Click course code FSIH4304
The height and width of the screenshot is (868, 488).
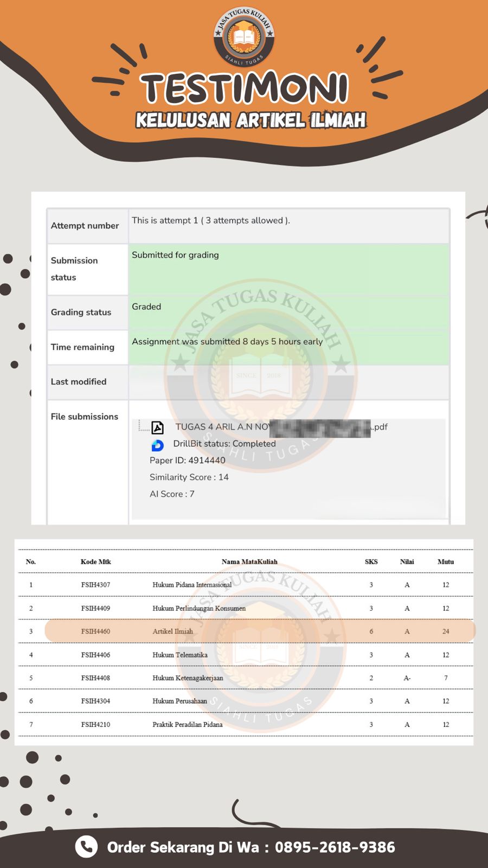point(96,701)
